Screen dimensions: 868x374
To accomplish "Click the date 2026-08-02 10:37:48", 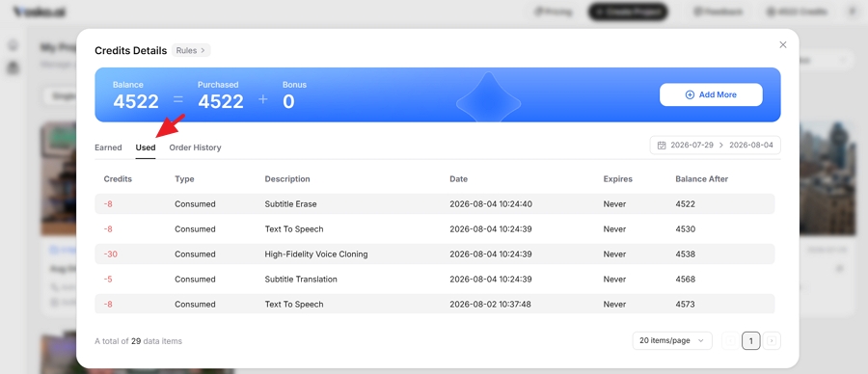I will pos(491,305).
